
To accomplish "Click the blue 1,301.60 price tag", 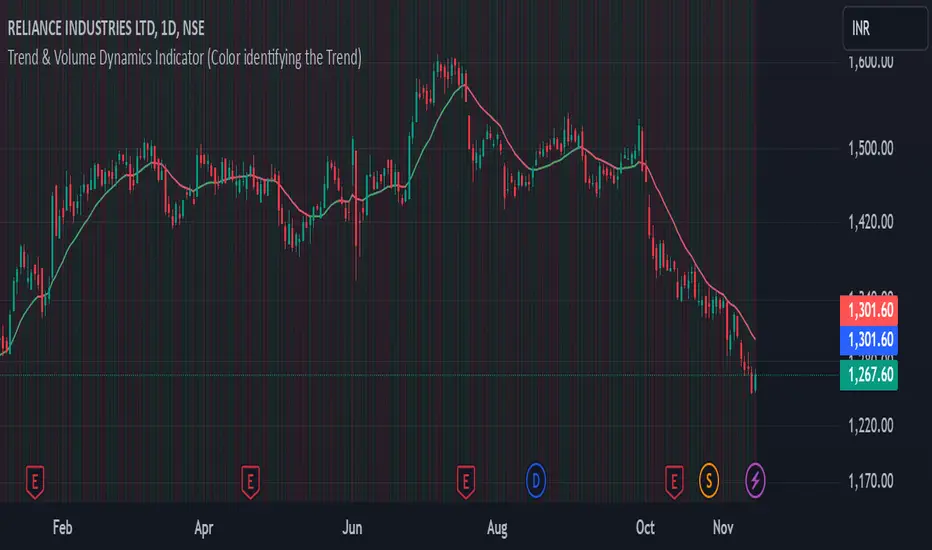I will click(868, 340).
